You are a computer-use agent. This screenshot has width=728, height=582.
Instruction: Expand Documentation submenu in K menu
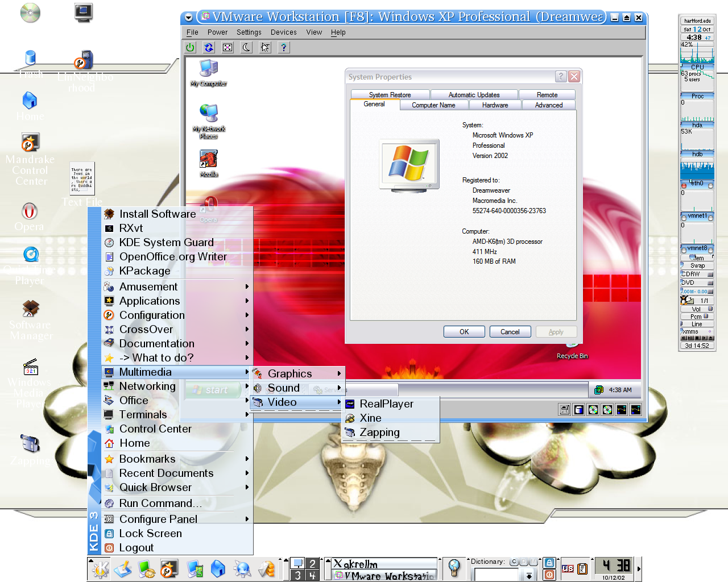click(177, 343)
